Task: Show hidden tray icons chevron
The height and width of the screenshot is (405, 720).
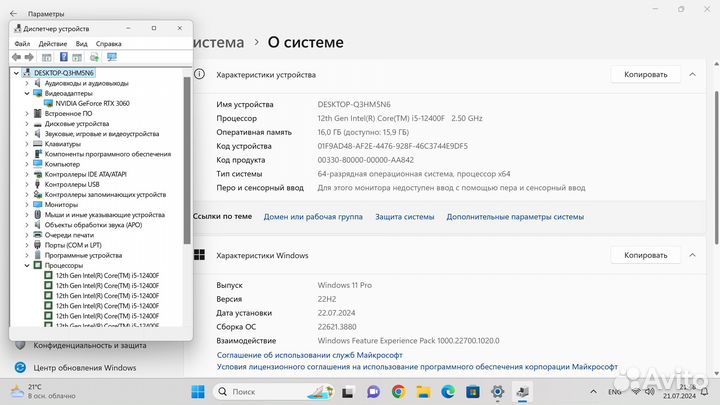Action: 593,392
